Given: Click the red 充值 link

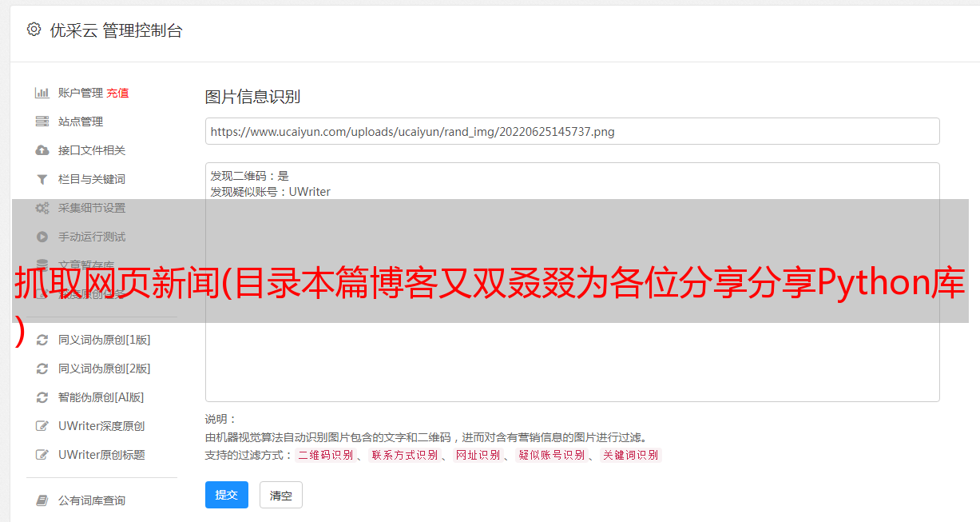Looking at the screenshot, I should point(117,93).
